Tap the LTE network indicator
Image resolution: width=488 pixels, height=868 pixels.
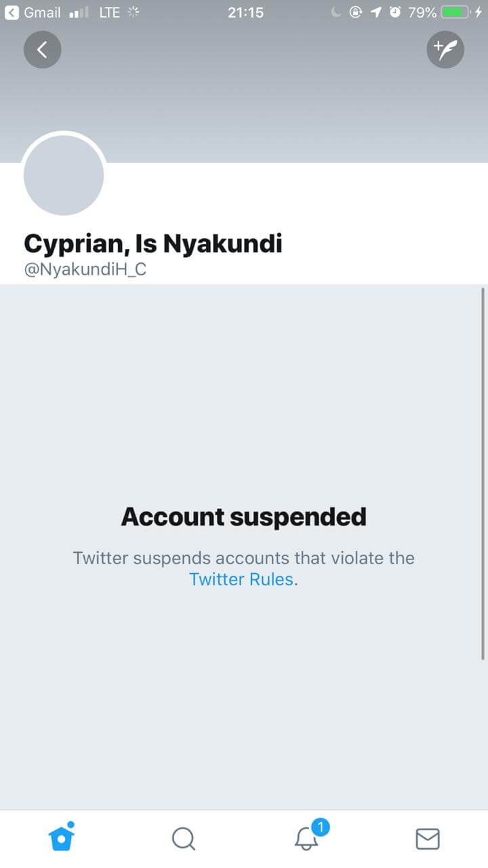click(109, 12)
